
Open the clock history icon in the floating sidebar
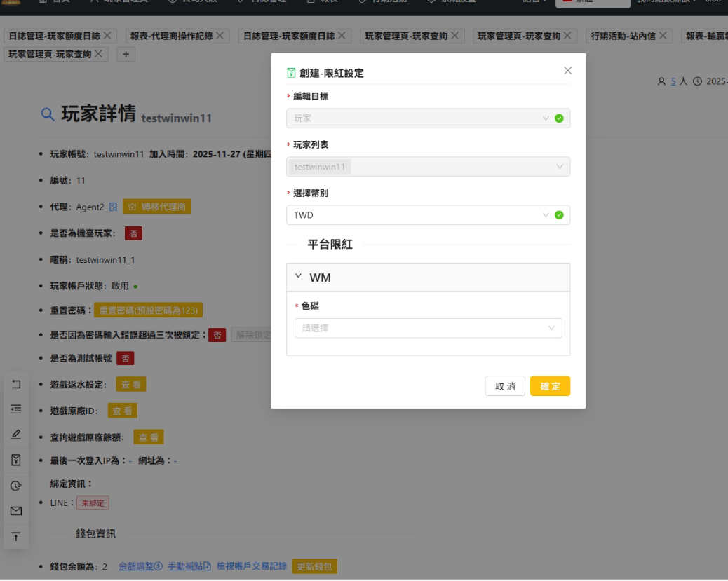[16, 486]
